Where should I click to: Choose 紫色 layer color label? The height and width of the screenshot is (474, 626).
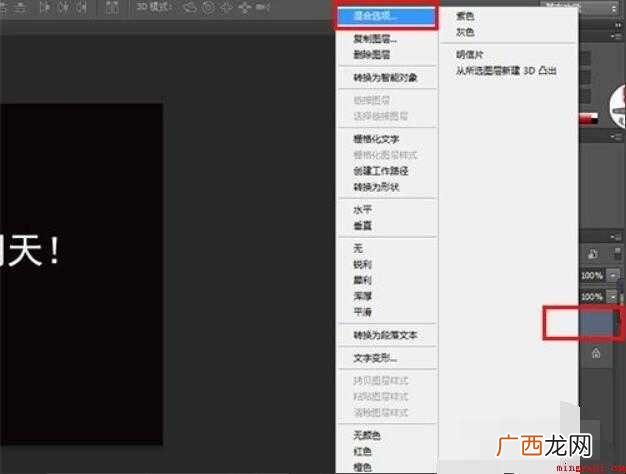(465, 16)
